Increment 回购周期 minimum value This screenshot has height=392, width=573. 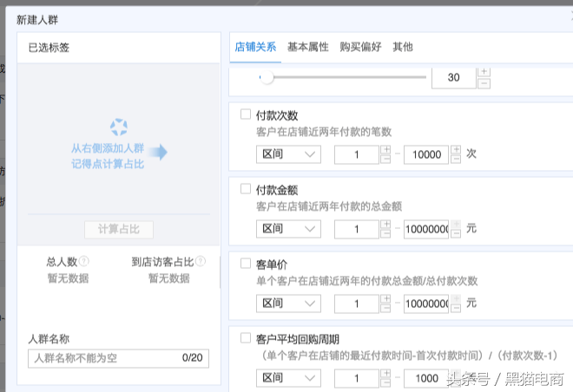click(x=385, y=373)
